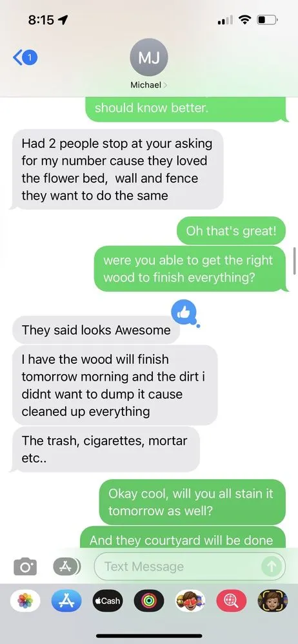This screenshot has height=644, width=298.
Task: Open the App Store iMessage app icon
Action: 66,600
